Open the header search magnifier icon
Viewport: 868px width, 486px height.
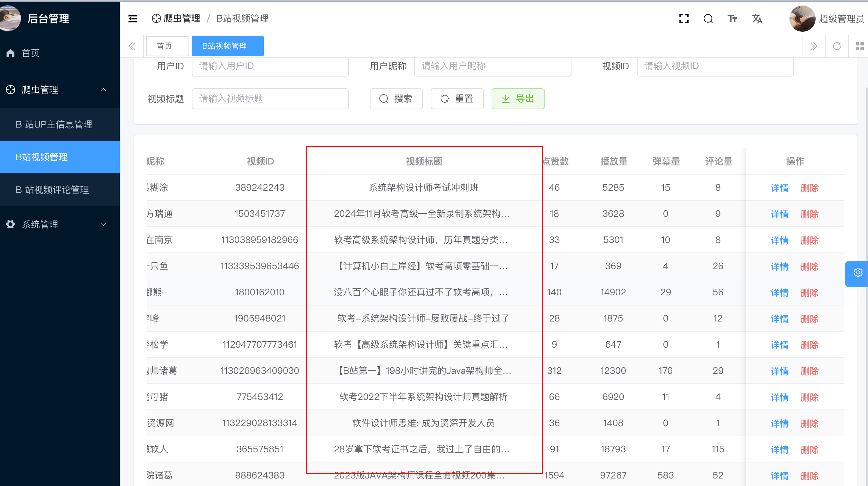(x=708, y=19)
